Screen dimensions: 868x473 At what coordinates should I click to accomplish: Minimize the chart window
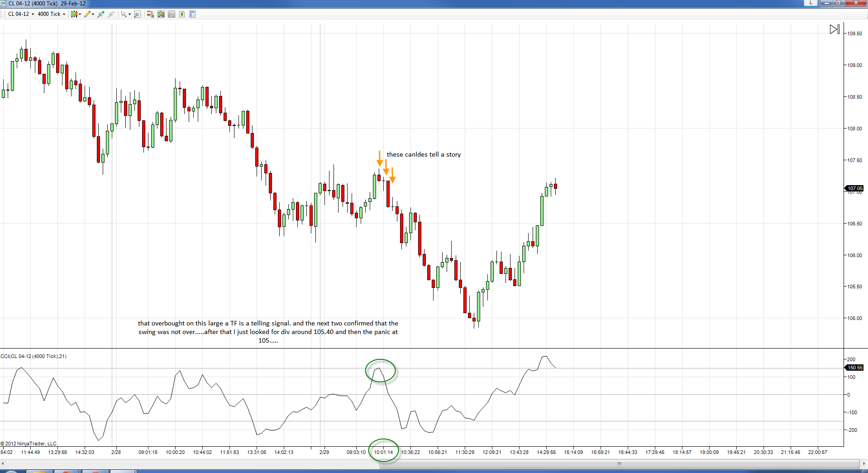[x=827, y=3]
